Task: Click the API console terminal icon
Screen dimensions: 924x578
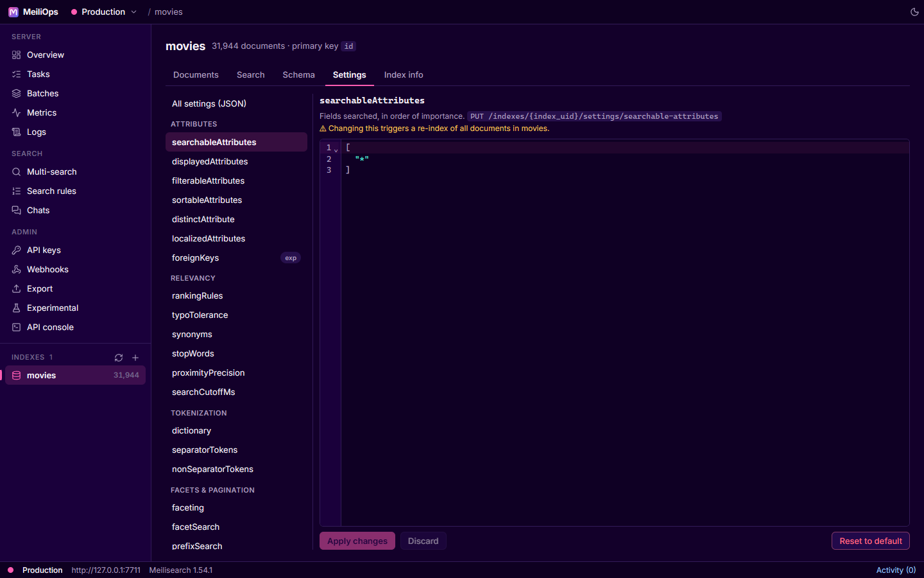Action: point(17,328)
